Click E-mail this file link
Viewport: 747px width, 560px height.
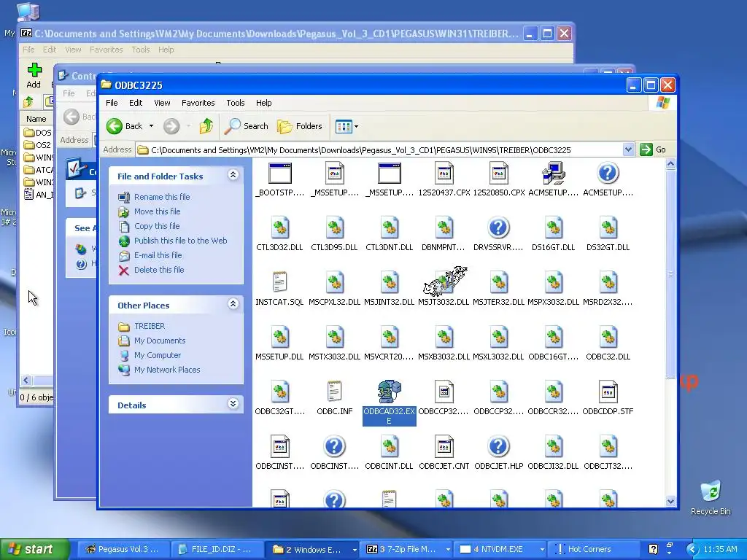pyautogui.click(x=158, y=255)
